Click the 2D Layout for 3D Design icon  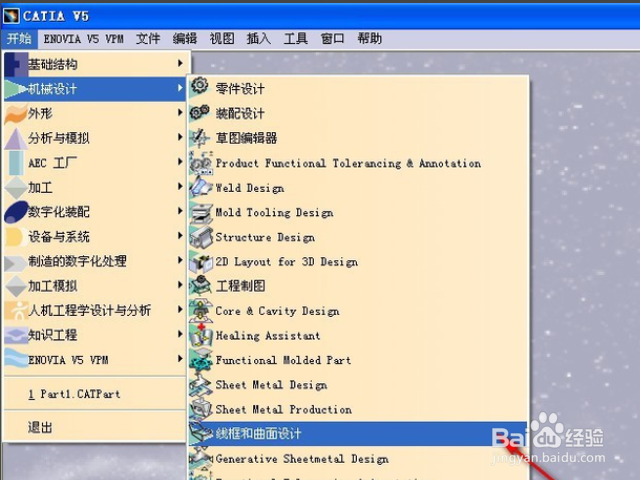pyautogui.click(x=201, y=262)
